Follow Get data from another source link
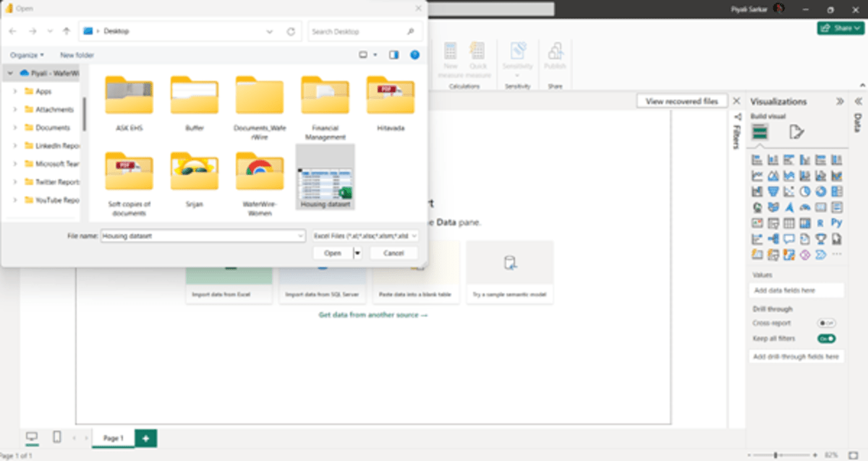The image size is (868, 461). [373, 315]
